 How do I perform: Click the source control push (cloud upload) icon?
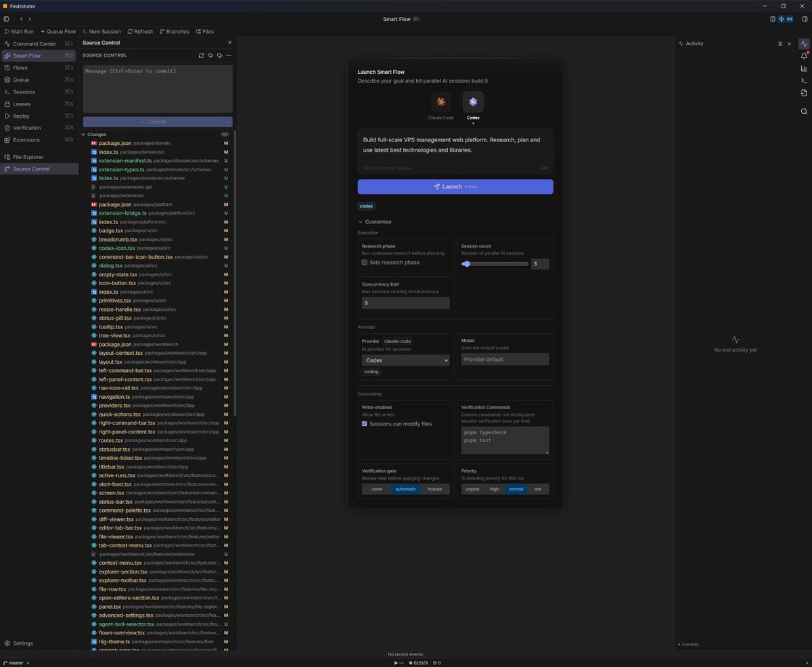coord(210,56)
